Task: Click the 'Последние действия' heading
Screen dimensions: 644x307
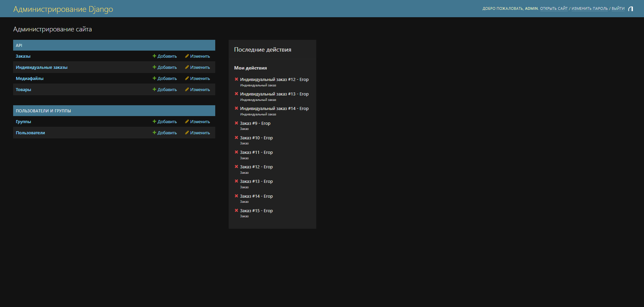Action: (263, 50)
